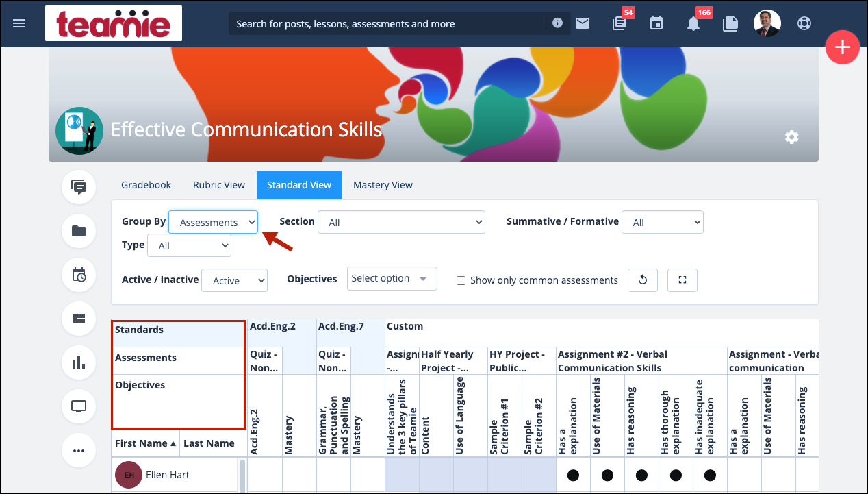The width and height of the screenshot is (868, 494).
Task: Open the hamburger navigation menu
Action: pyautogui.click(x=19, y=23)
